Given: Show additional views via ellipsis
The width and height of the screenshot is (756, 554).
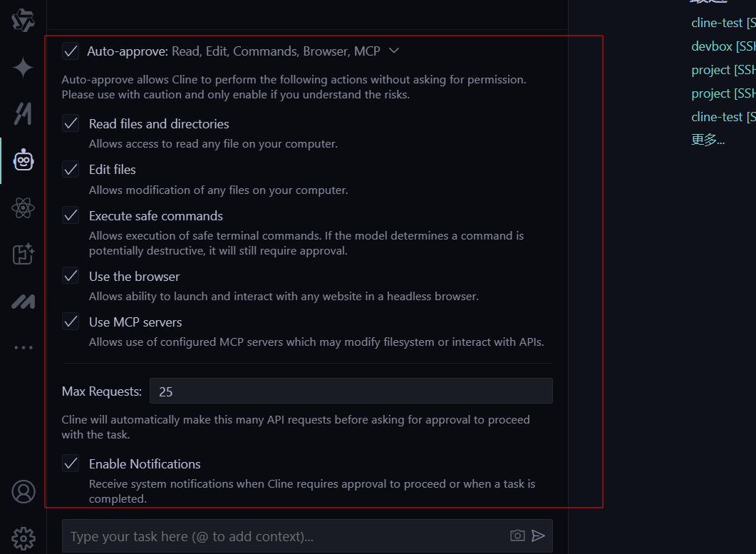Looking at the screenshot, I should coord(23,348).
